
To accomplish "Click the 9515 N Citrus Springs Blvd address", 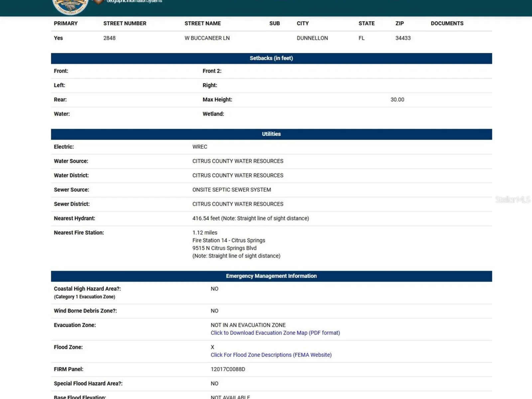I will click(224, 248).
